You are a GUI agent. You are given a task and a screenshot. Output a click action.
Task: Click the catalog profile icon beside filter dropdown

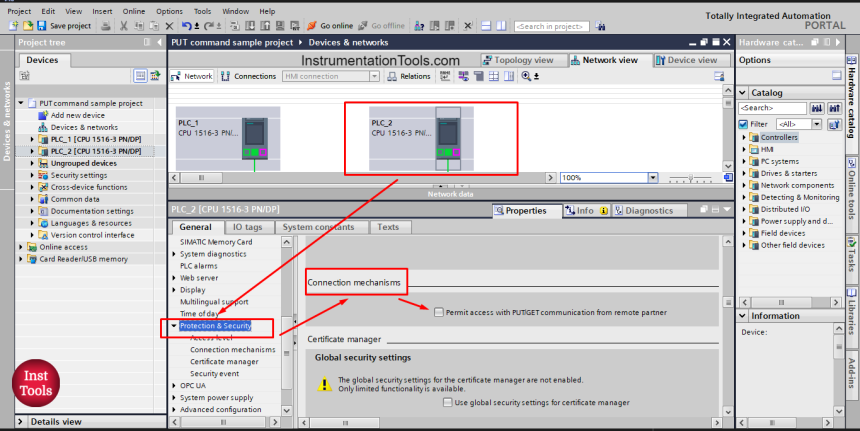point(834,124)
